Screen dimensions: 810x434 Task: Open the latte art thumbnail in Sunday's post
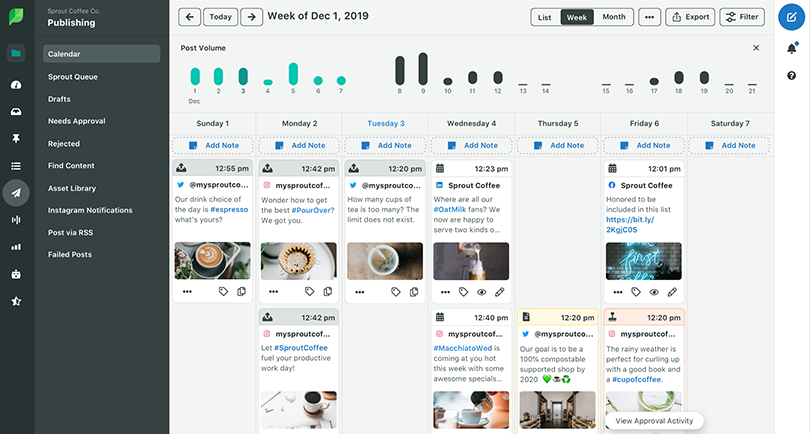coord(212,261)
